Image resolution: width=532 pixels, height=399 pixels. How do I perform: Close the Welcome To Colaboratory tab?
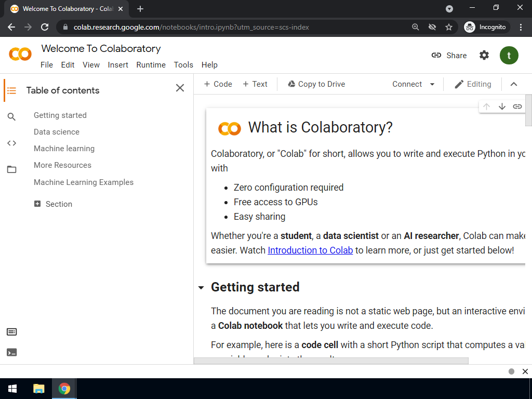pos(121,9)
